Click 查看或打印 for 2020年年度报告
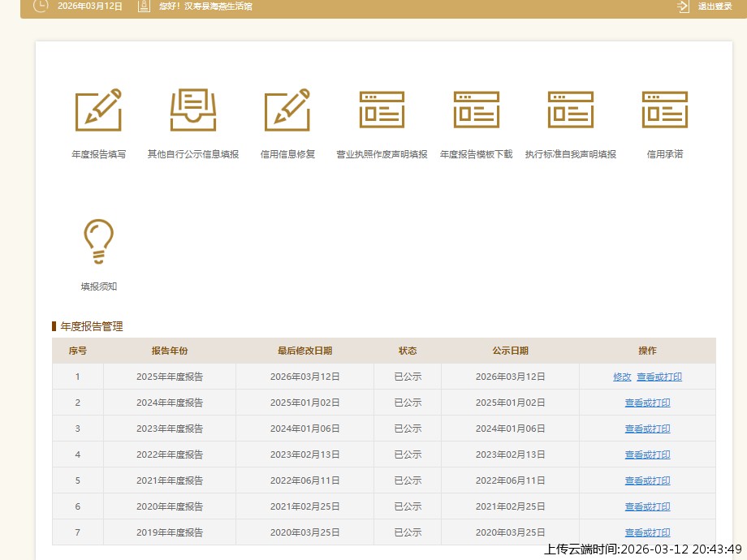This screenshot has height=560, width=747. point(647,506)
